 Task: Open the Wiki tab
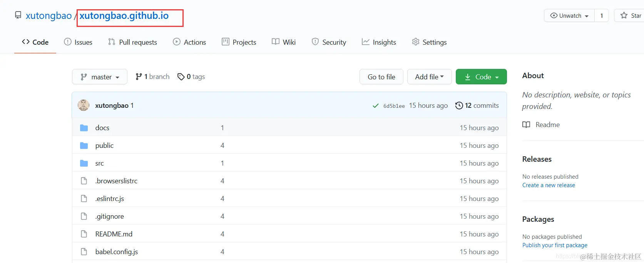point(284,42)
